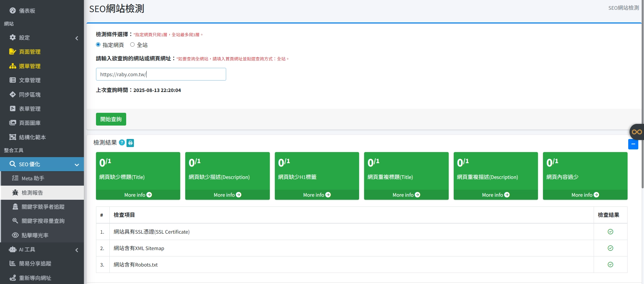This screenshot has width=644, height=284.
Task: Open 簡易分享追蹤 menu item
Action: [42, 264]
